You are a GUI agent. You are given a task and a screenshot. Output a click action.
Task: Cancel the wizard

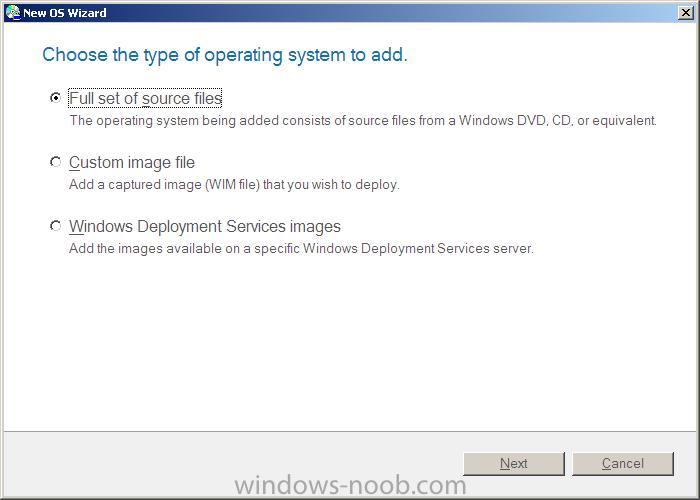click(x=623, y=464)
